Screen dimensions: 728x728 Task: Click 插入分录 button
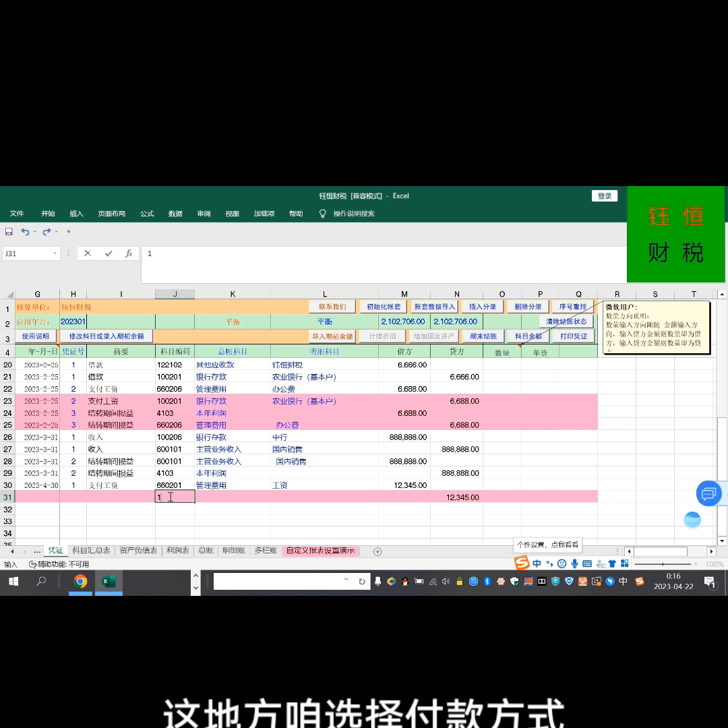pyautogui.click(x=483, y=307)
